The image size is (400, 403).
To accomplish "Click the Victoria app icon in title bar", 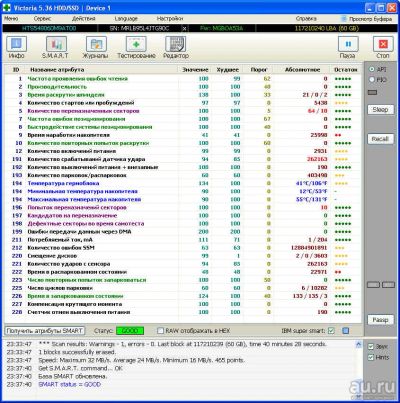I will [x=6, y=7].
